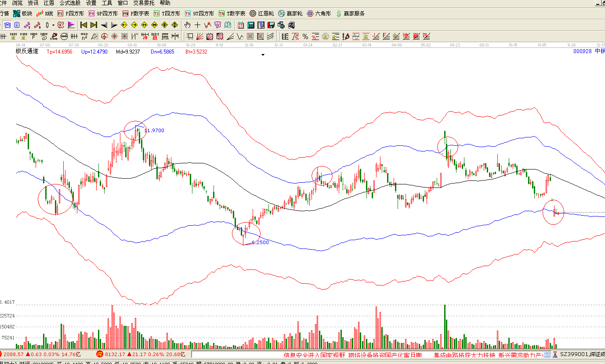Expand the small triangle below indicator values

[263, 55]
